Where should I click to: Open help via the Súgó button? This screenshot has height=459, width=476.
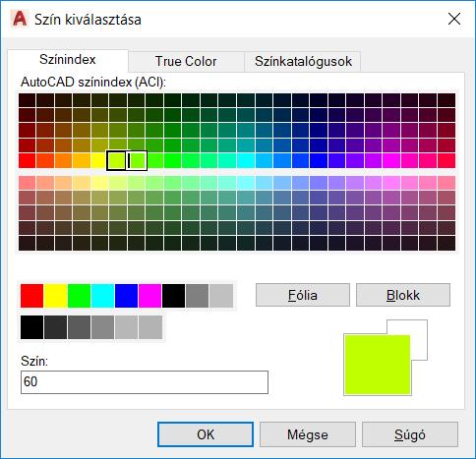pos(410,434)
